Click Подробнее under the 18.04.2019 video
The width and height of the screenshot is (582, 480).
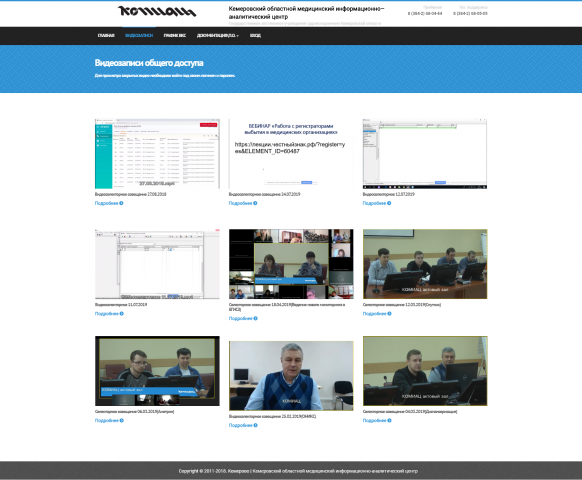(x=243, y=319)
